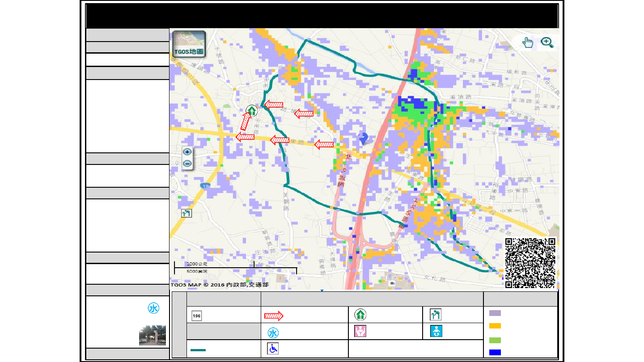Click the diagonal red evacuation arrow near shelter

pyautogui.click(x=246, y=121)
